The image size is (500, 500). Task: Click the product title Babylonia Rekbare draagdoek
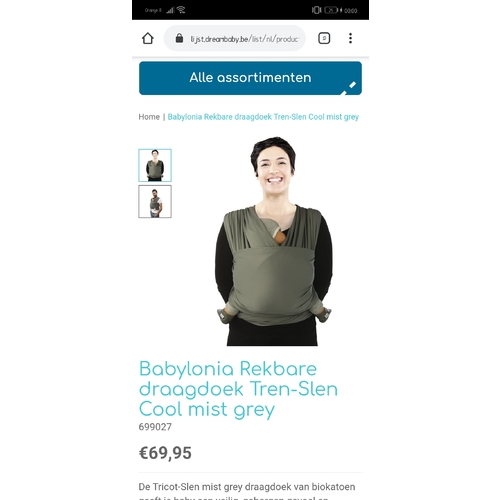(x=238, y=389)
